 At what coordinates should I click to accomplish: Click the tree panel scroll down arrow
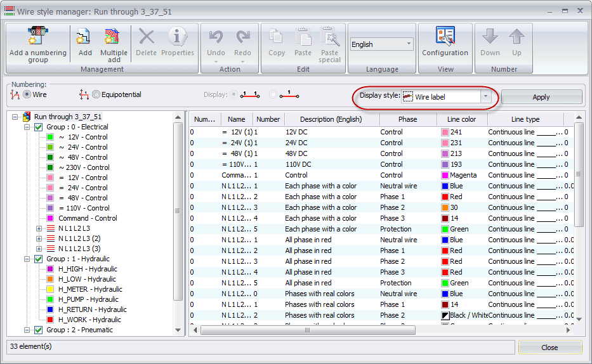(178, 330)
